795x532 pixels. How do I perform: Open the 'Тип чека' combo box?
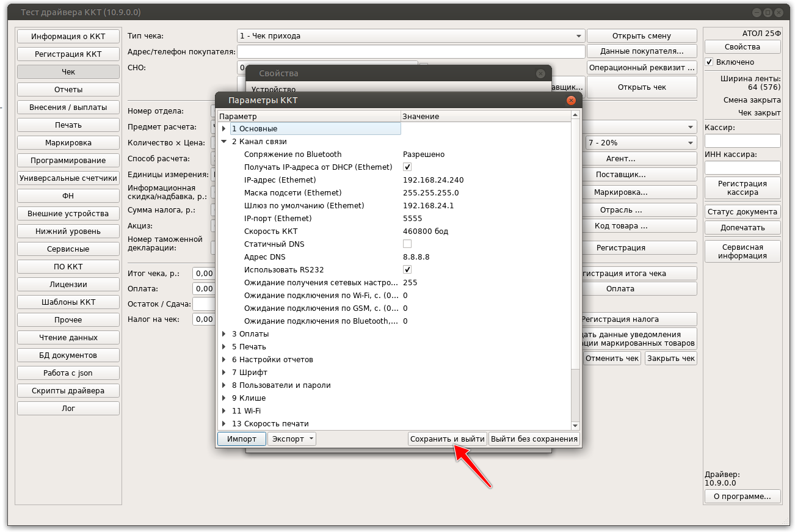(411, 36)
